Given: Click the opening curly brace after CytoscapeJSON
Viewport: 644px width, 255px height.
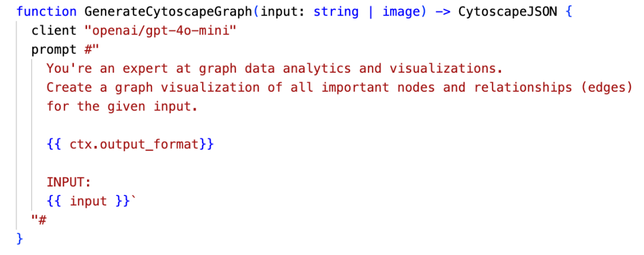Looking at the screenshot, I should coord(568,11).
